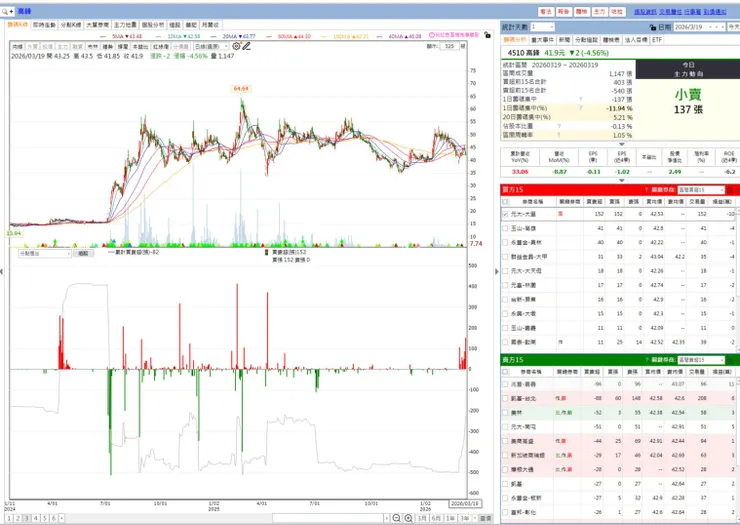Zoom in the chart with plus magnifier
The image size is (740, 525).
coord(408,518)
